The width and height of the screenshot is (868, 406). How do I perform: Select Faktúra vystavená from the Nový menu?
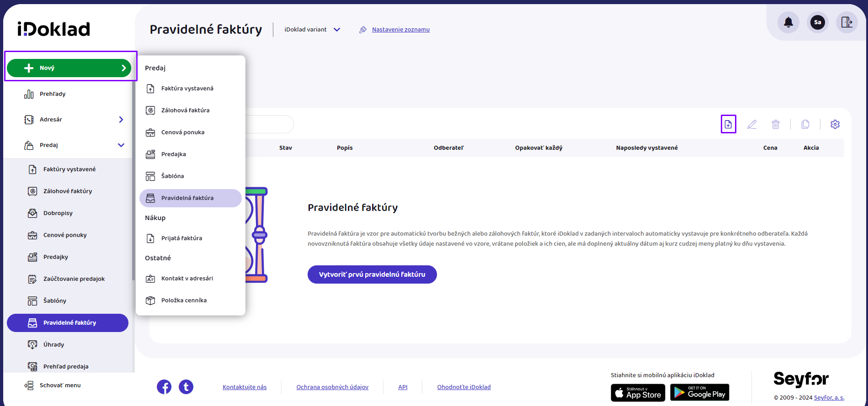coord(187,89)
